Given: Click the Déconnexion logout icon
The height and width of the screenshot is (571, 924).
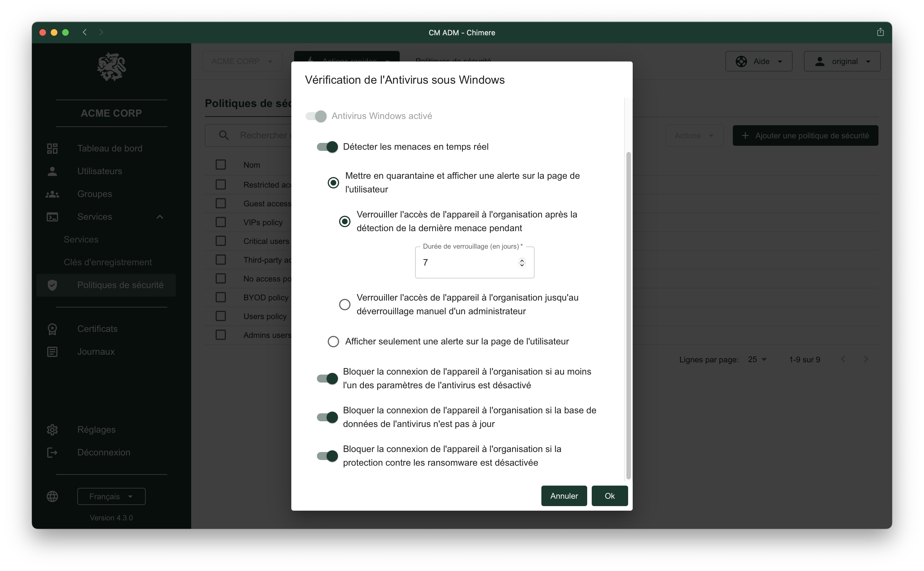Looking at the screenshot, I should [x=52, y=452].
